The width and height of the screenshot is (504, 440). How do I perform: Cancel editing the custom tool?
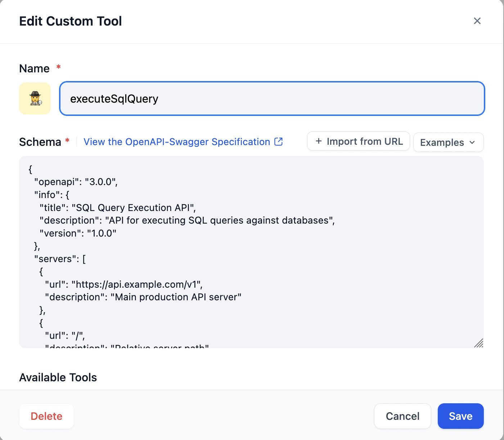(x=402, y=416)
